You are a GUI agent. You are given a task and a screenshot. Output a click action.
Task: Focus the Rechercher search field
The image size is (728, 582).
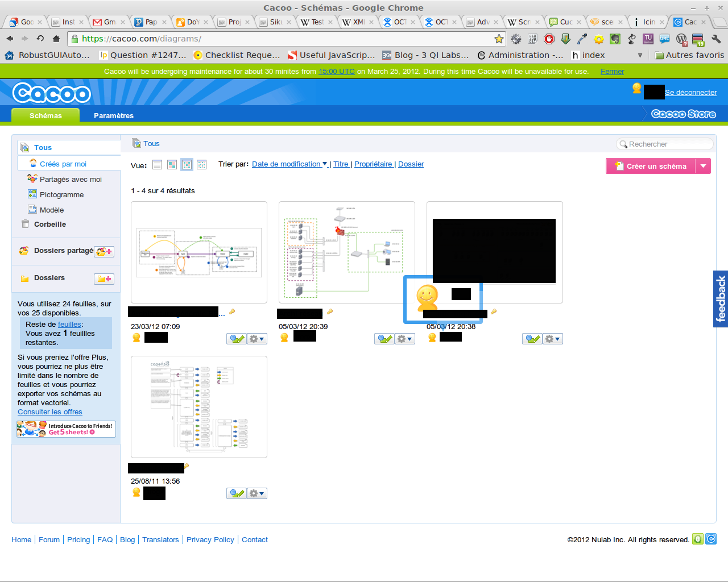point(667,144)
